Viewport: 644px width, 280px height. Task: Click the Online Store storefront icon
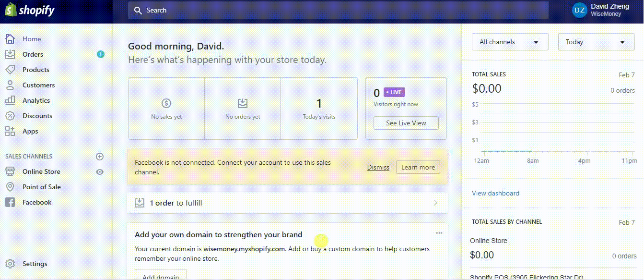[10, 171]
